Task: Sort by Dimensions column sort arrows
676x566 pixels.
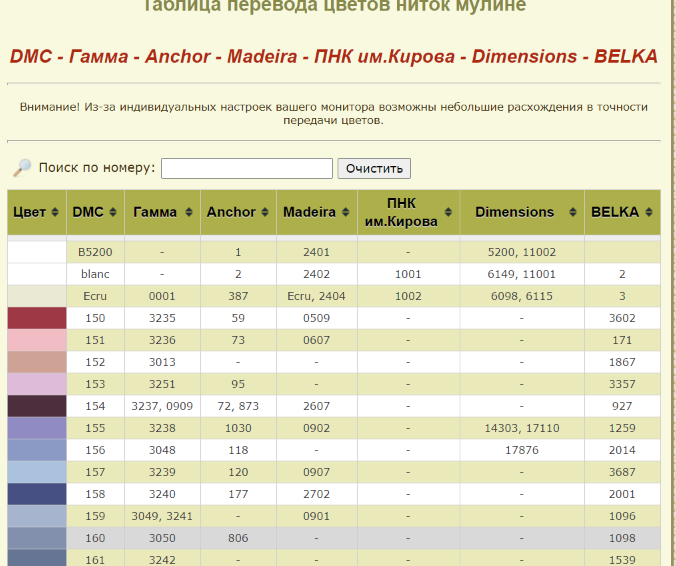Action: (x=573, y=212)
